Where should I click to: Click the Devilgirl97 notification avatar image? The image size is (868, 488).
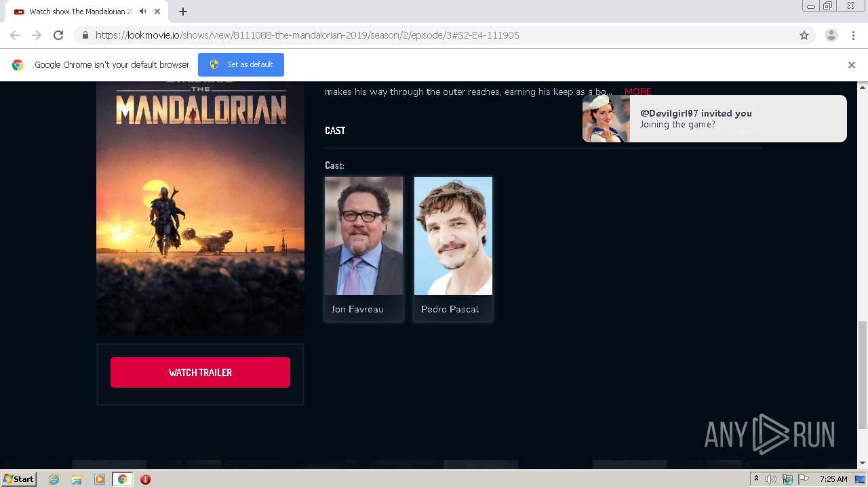[x=606, y=119]
